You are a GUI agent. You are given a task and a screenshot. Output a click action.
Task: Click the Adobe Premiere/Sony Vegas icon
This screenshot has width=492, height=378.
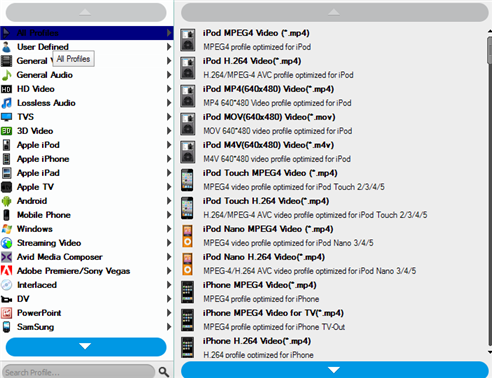[6, 271]
